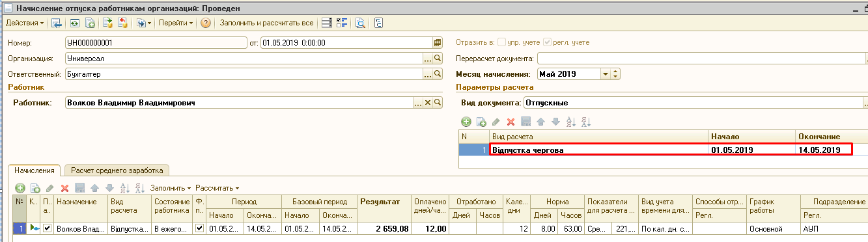Delete row red X in Начисления toolbar

click(x=64, y=188)
